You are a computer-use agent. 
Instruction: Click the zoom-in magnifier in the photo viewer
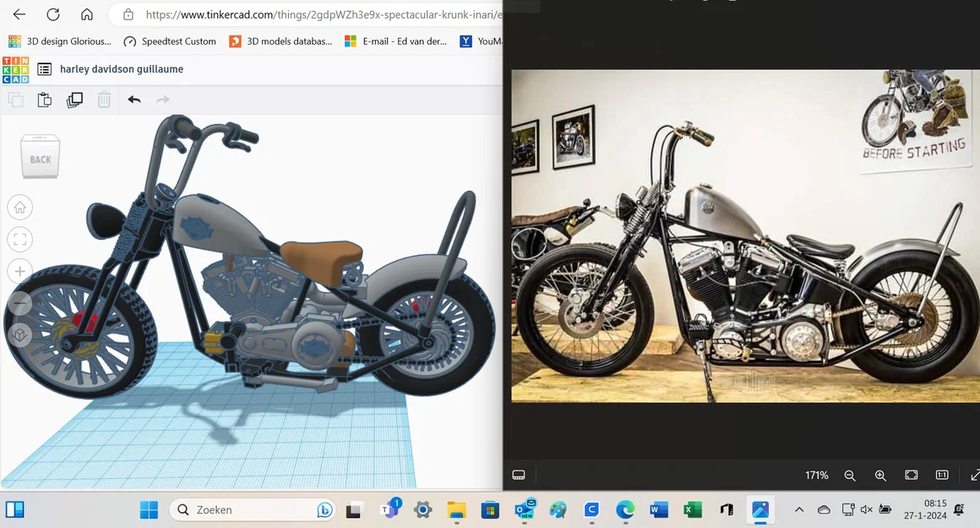coord(880,475)
